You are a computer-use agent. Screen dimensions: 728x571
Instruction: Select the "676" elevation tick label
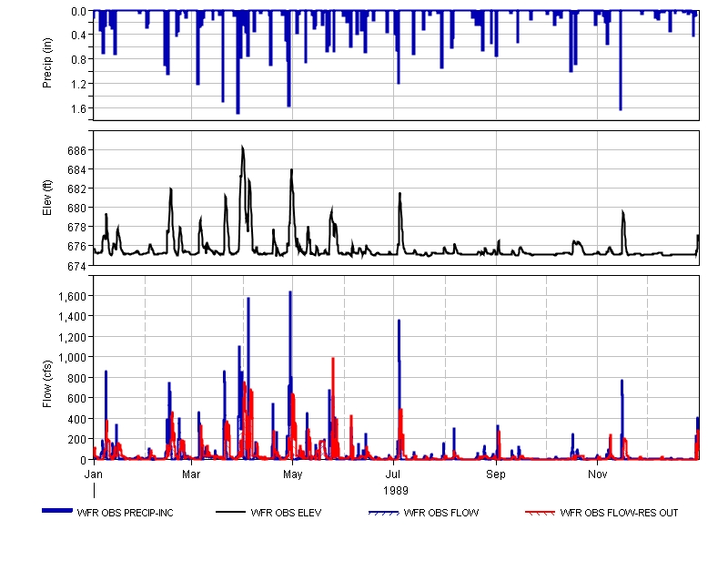(77, 247)
